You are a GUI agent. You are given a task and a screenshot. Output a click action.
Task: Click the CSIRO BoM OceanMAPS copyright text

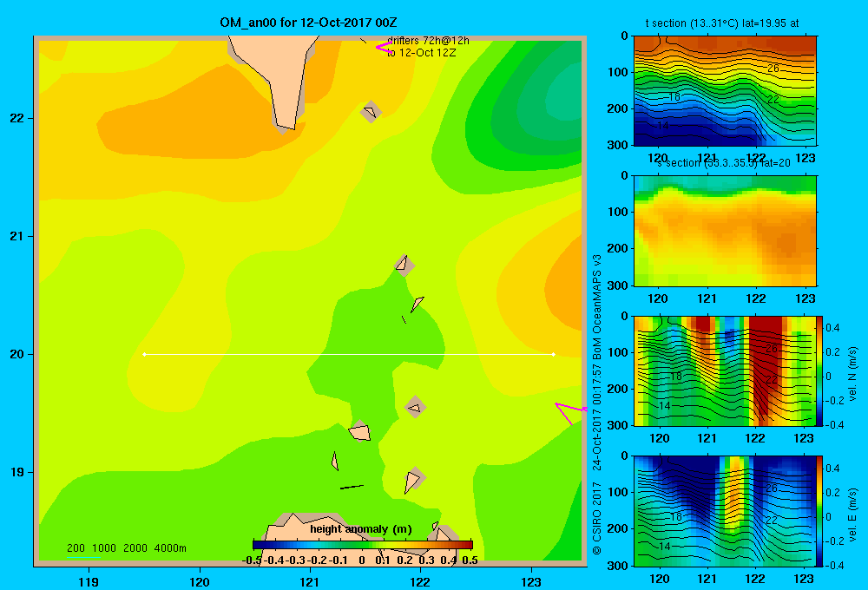(597, 404)
